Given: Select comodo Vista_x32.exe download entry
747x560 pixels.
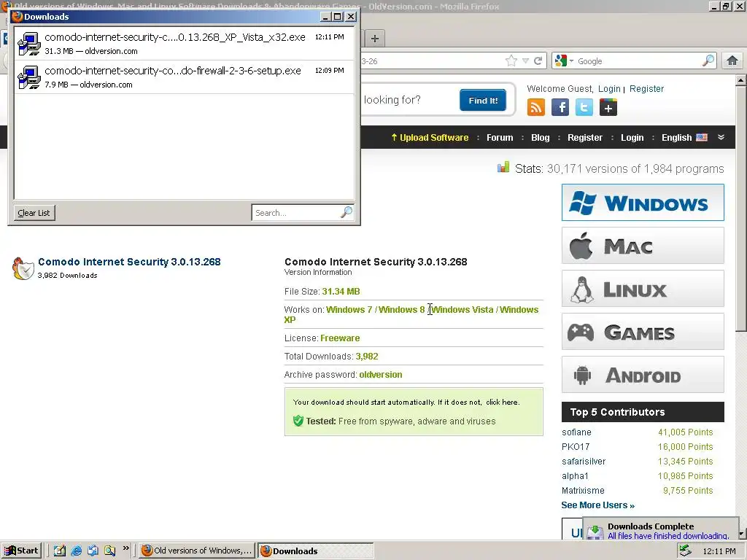Looking at the screenshot, I should (x=185, y=44).
